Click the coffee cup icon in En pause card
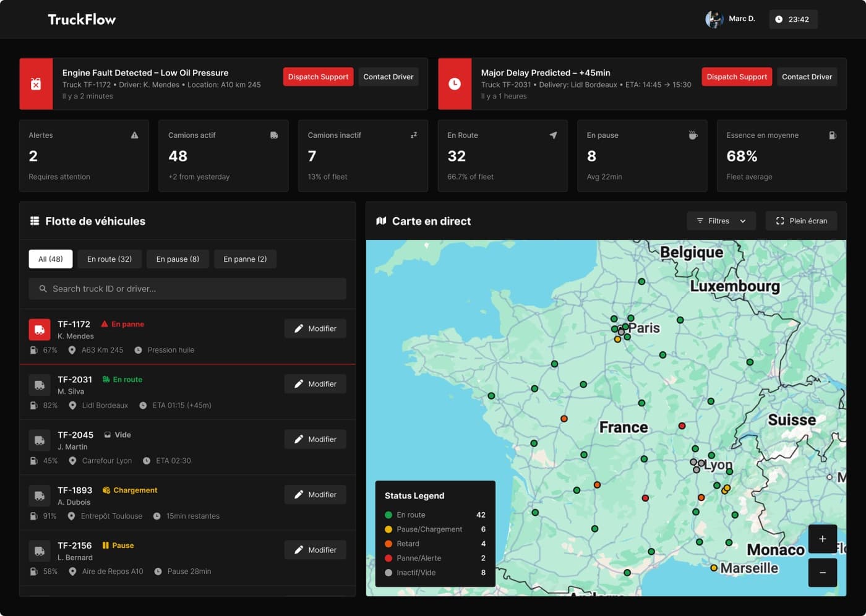 (x=693, y=135)
